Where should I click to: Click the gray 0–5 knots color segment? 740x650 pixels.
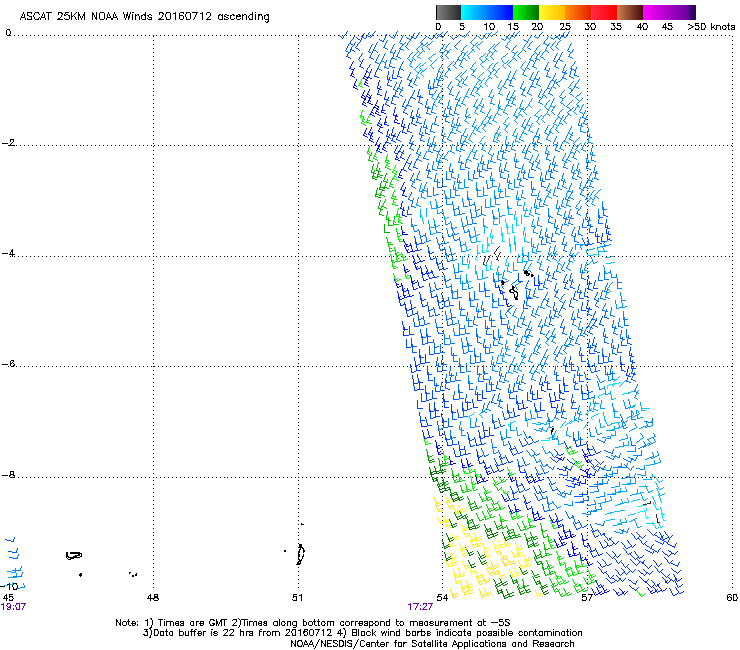[448, 12]
